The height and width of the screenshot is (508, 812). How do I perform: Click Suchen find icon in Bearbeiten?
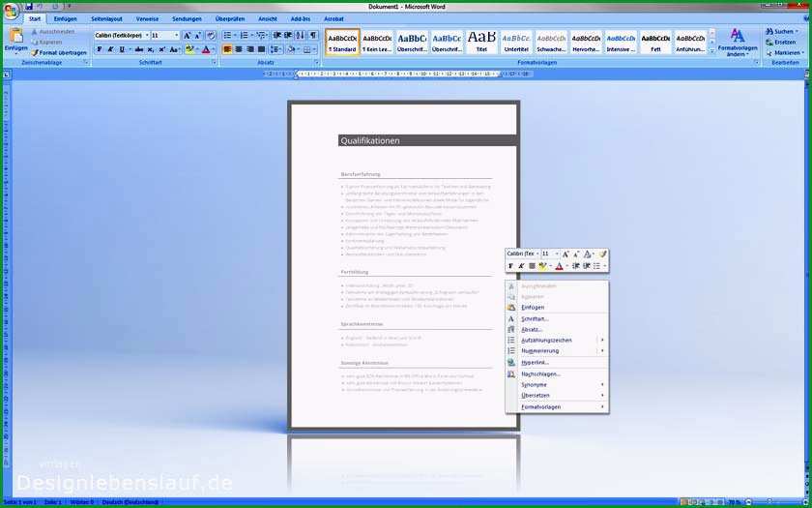(782, 32)
